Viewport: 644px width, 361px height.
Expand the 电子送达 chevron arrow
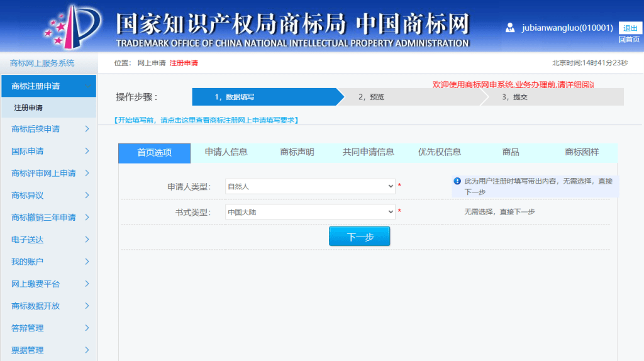click(x=87, y=240)
